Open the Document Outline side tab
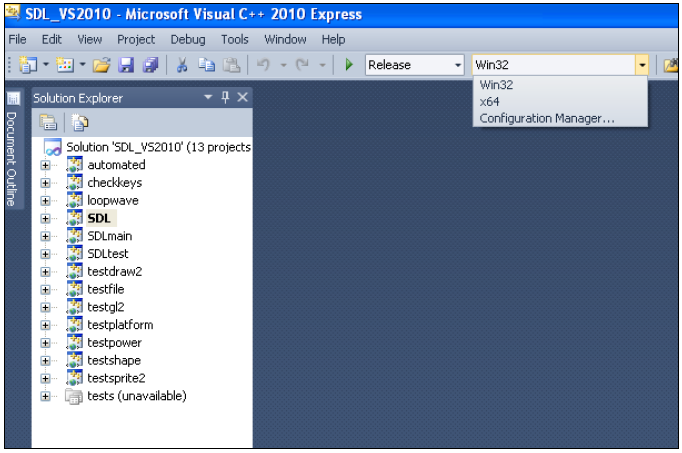The height and width of the screenshot is (453, 682). (x=13, y=150)
